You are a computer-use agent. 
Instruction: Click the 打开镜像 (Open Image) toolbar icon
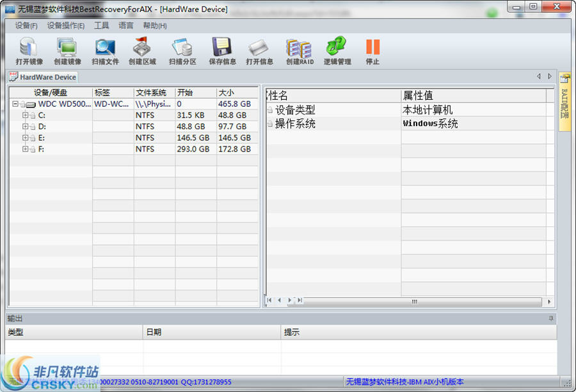pos(29,51)
